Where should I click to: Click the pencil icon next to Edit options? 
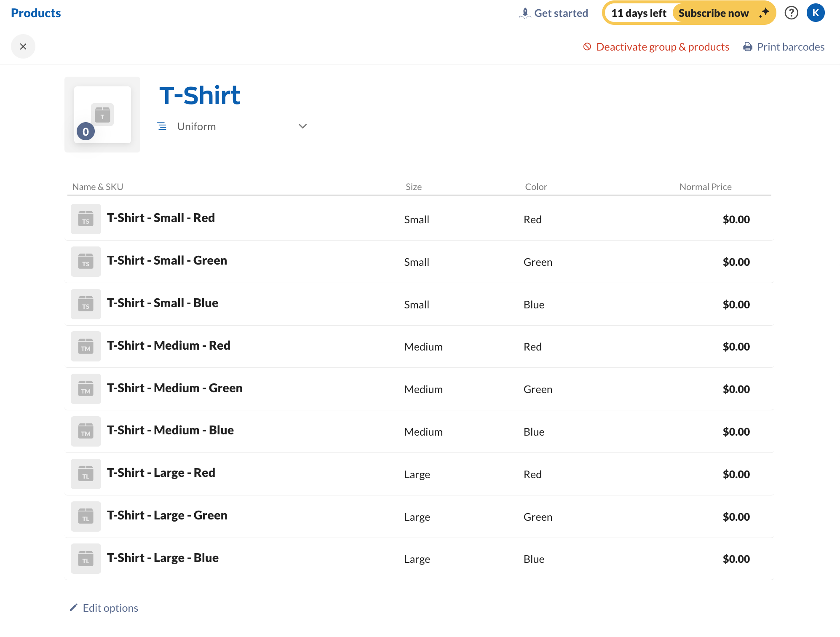coord(74,607)
